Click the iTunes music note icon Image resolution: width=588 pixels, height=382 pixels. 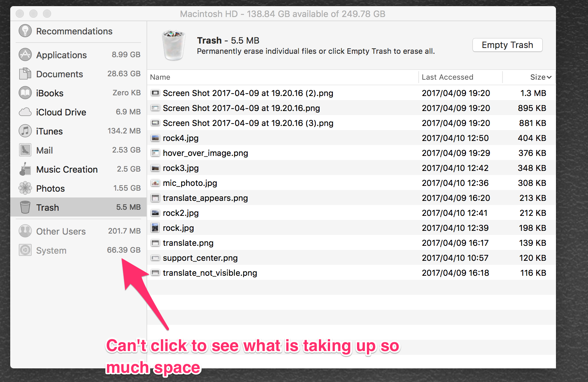pyautogui.click(x=25, y=131)
